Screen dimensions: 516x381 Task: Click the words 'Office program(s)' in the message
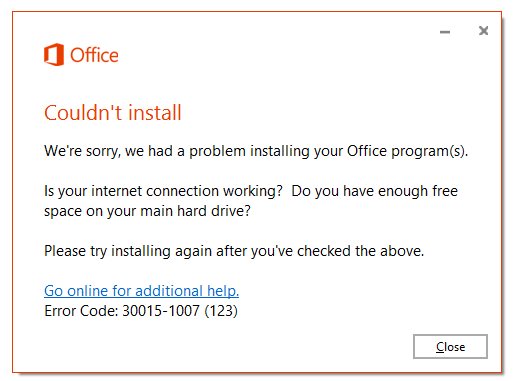click(407, 151)
